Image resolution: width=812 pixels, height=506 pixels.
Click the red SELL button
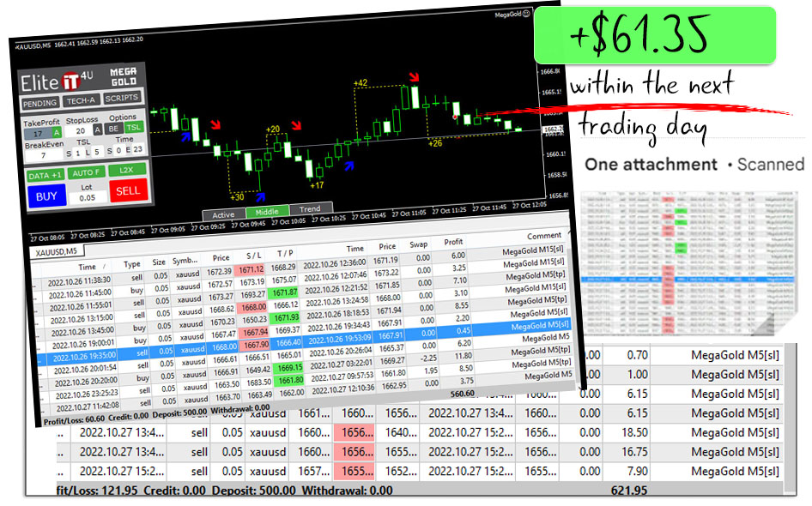pyautogui.click(x=128, y=191)
